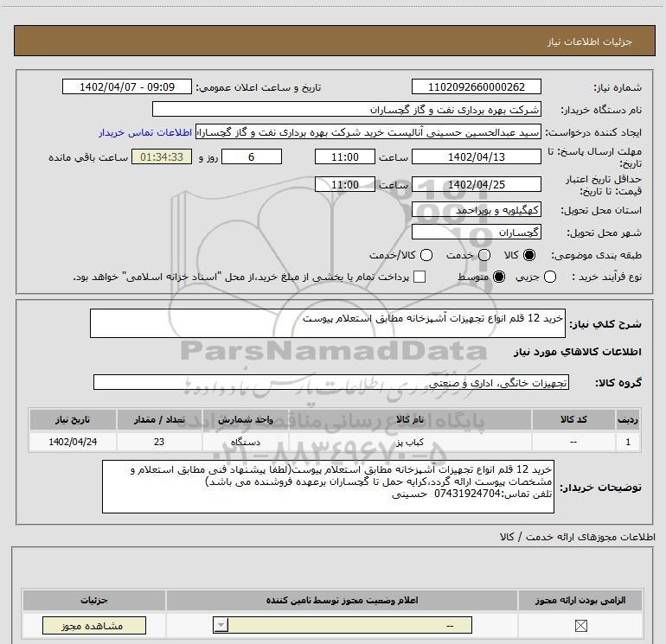The width and height of the screenshot is (666, 644).
Task: Click the الزامی بودن ارائه مجوز header
Action: (580, 600)
